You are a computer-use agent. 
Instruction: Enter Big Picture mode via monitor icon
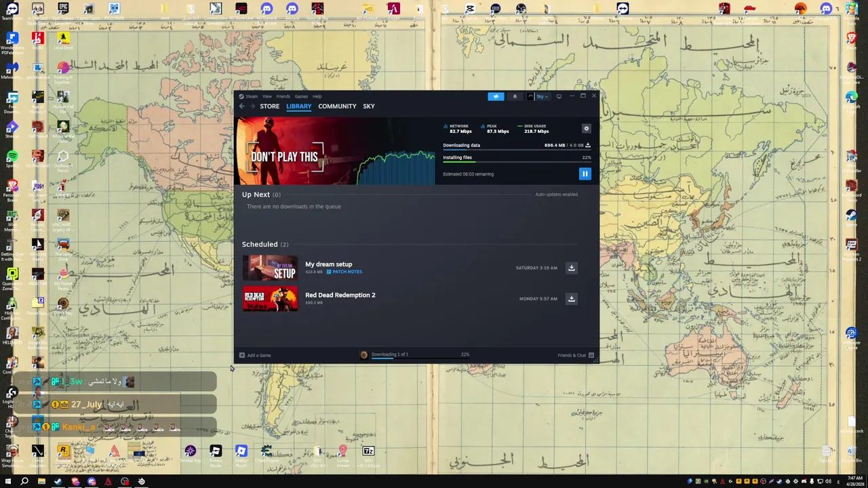[x=559, y=96]
